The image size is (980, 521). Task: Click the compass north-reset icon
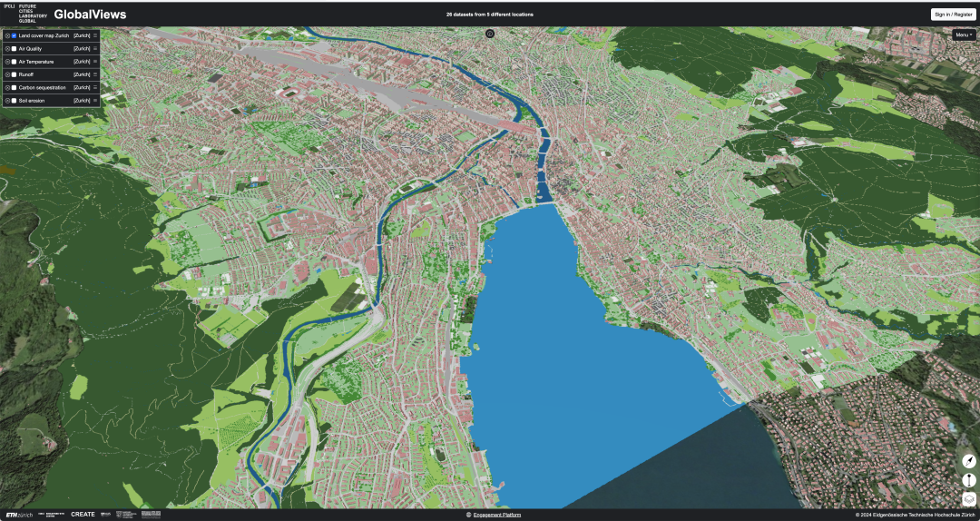(968, 461)
